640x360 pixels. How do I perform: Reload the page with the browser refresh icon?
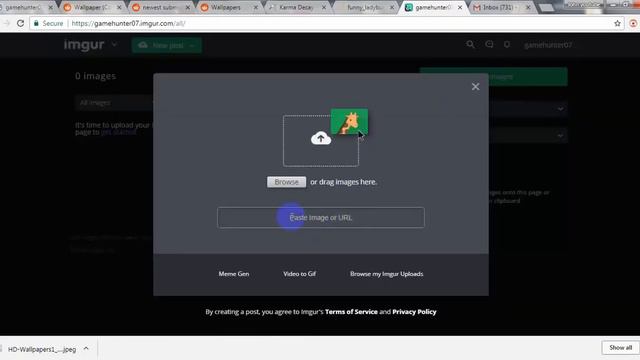(20, 23)
